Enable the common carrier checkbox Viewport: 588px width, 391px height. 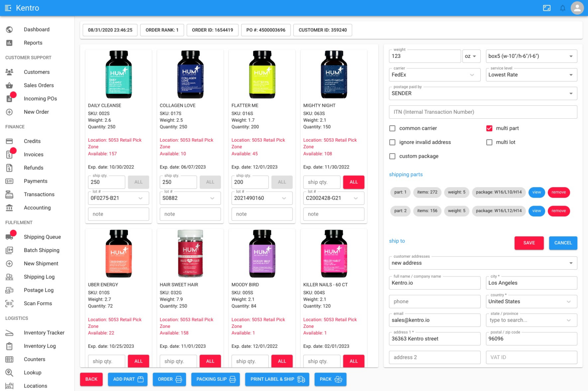392,128
